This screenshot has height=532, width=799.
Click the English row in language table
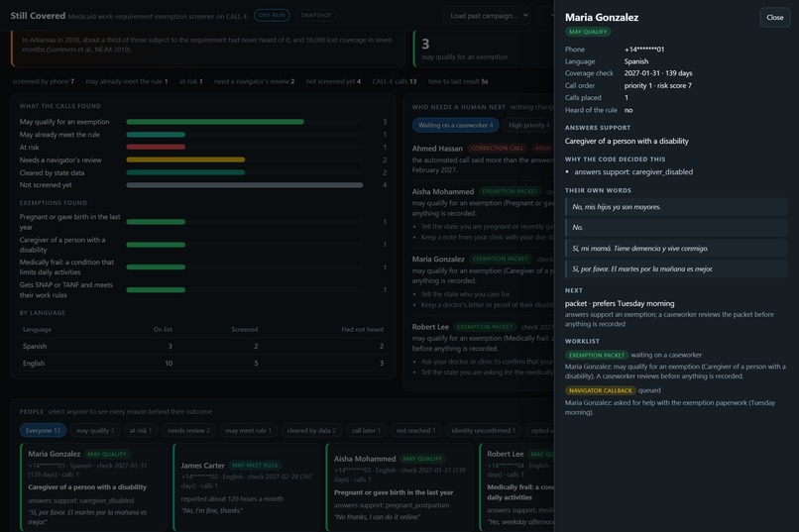203,363
